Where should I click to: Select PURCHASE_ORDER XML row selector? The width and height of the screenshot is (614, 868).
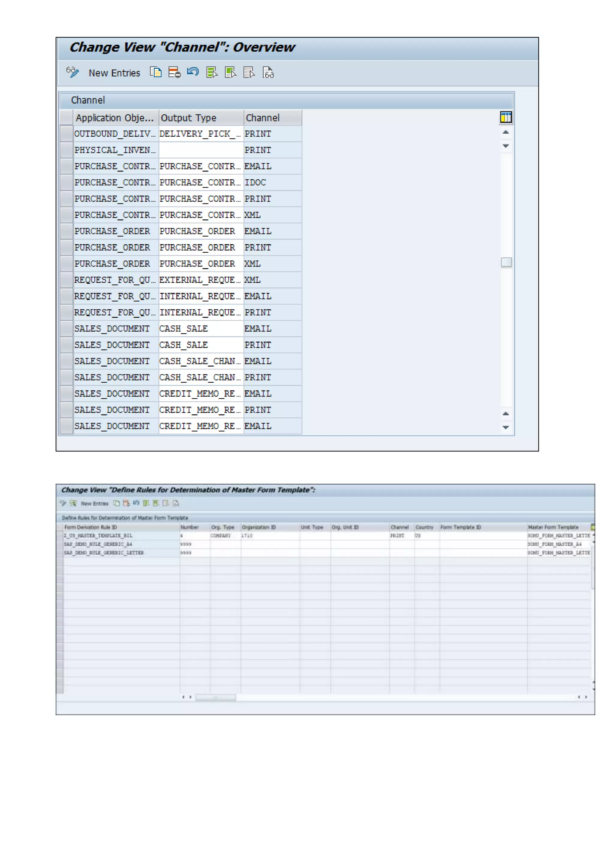click(x=67, y=264)
